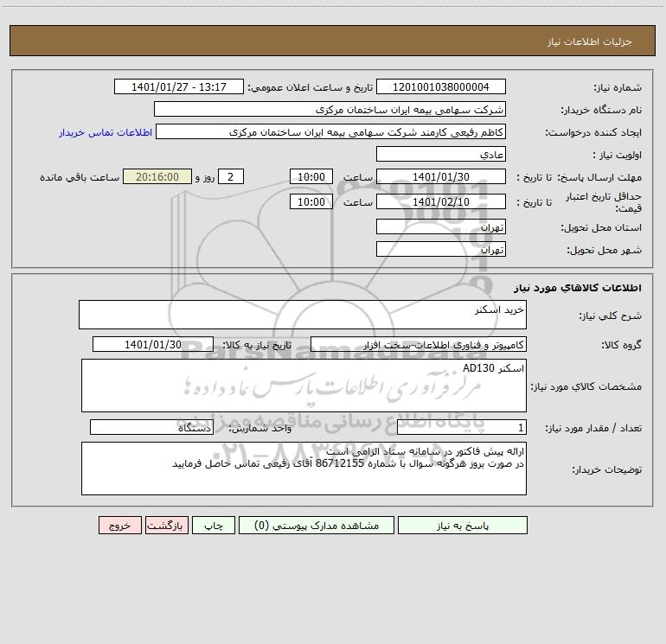Click the delivery province field تهران
Image resolution: width=666 pixels, height=644 pixels.
[x=441, y=226]
